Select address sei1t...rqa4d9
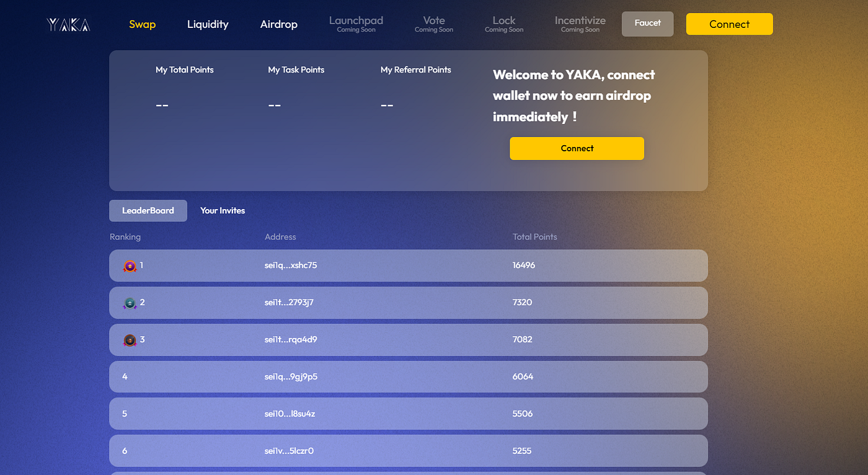The height and width of the screenshot is (475, 868). click(x=291, y=340)
